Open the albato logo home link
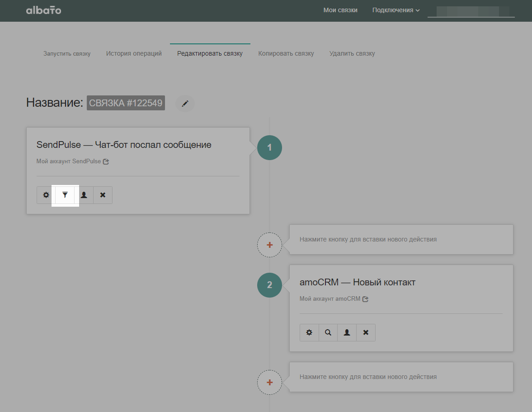Viewport: 532px width, 412px height. coord(44,10)
